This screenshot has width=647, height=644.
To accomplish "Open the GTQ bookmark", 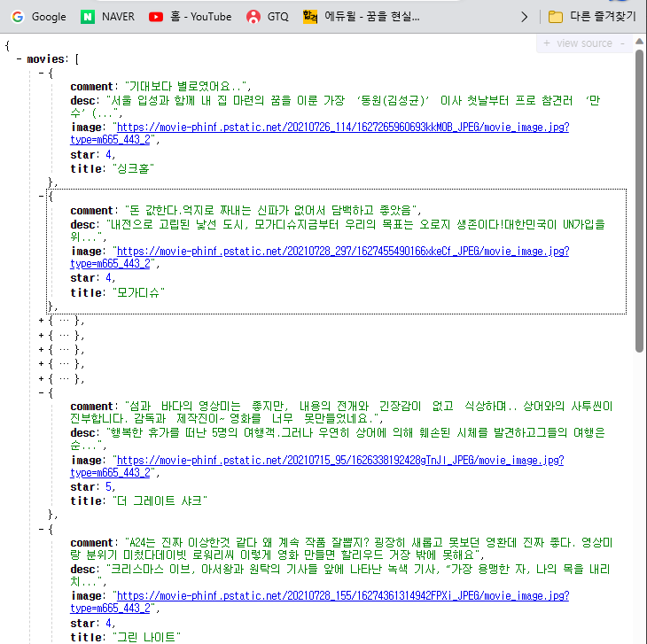I will click(x=268, y=17).
